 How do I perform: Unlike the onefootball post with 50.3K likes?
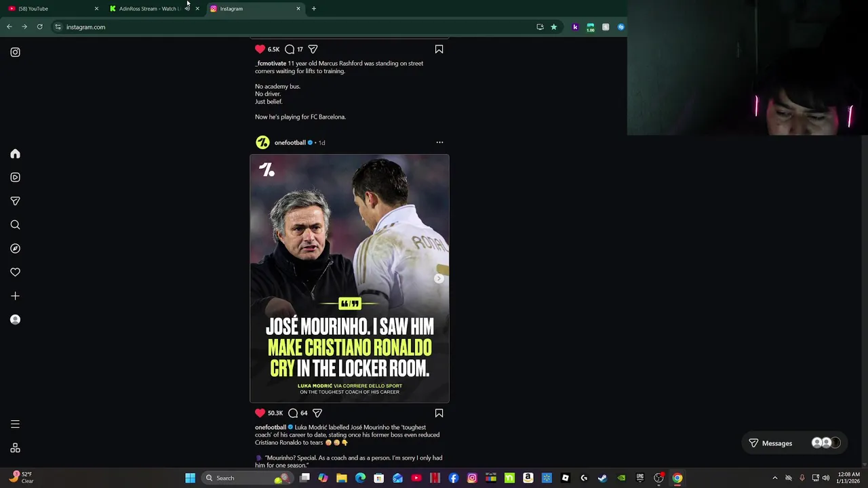pyautogui.click(x=260, y=413)
